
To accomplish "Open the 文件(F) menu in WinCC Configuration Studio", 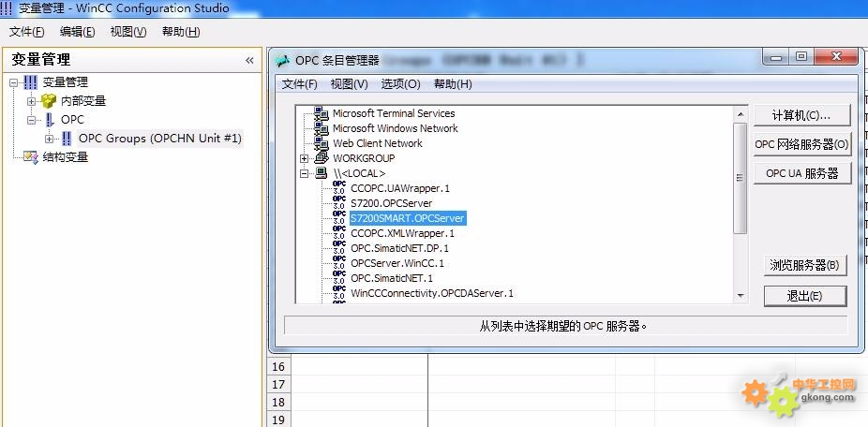I will (26, 32).
